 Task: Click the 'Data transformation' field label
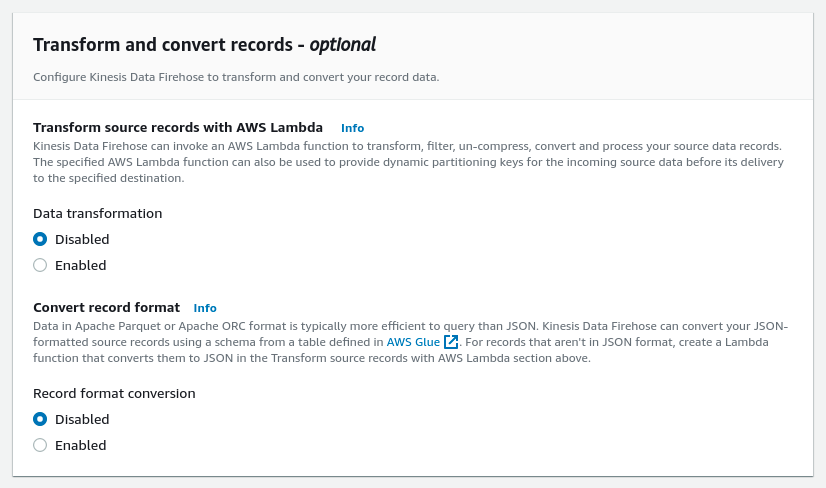(x=97, y=213)
